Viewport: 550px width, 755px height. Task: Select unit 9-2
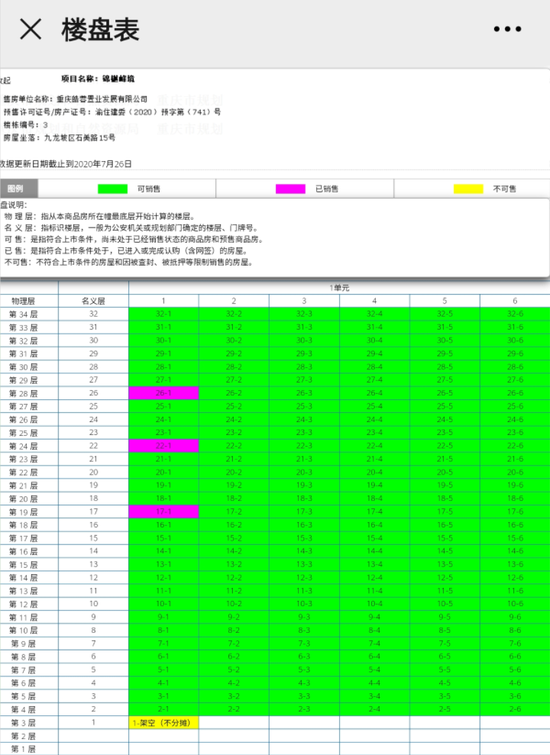(234, 617)
